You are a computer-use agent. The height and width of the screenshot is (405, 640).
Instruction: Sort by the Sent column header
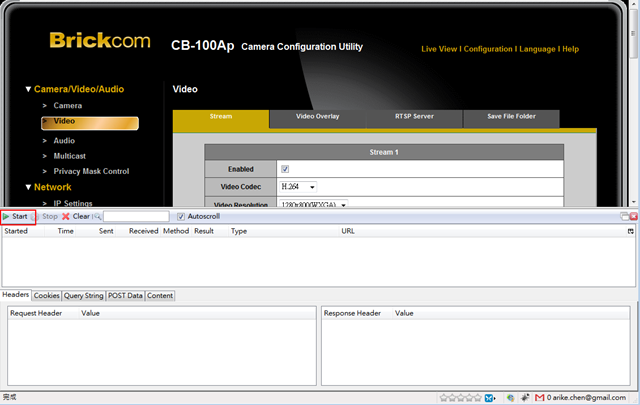coord(96,231)
